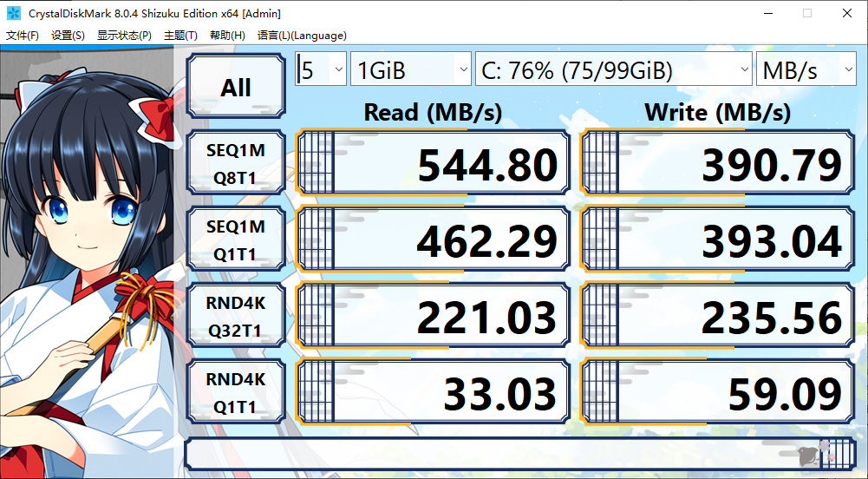The image size is (868, 479).
Task: Open the 显示状态(P) menu
Action: pyautogui.click(x=124, y=36)
